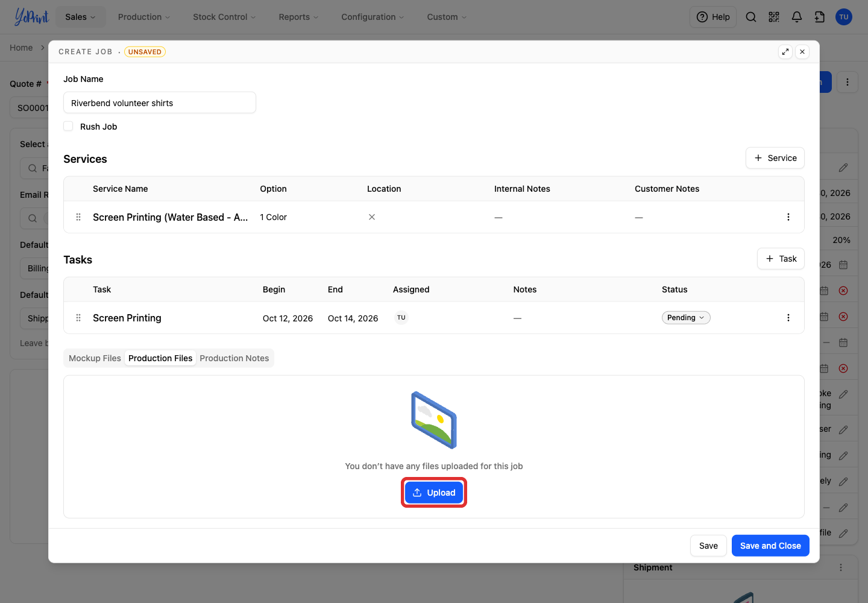Open the Help button
This screenshot has width=868, height=603.
tap(713, 17)
